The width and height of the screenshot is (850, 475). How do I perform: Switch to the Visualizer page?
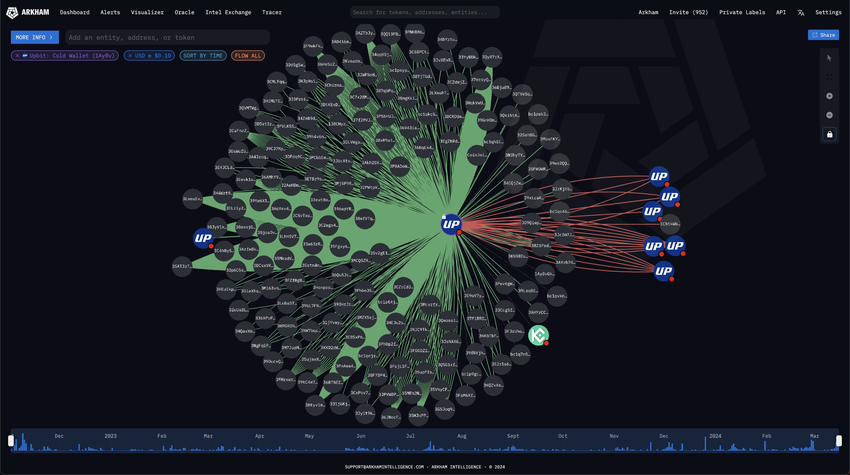click(147, 12)
